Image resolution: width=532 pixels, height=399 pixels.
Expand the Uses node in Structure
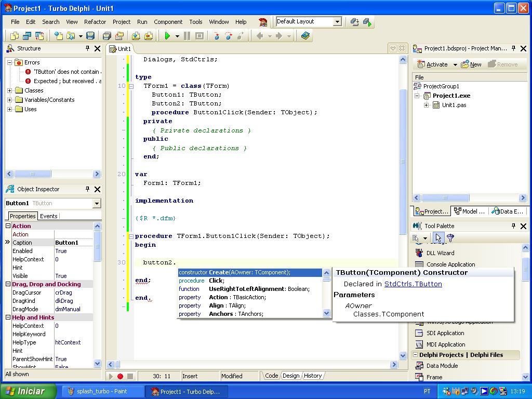coord(10,109)
